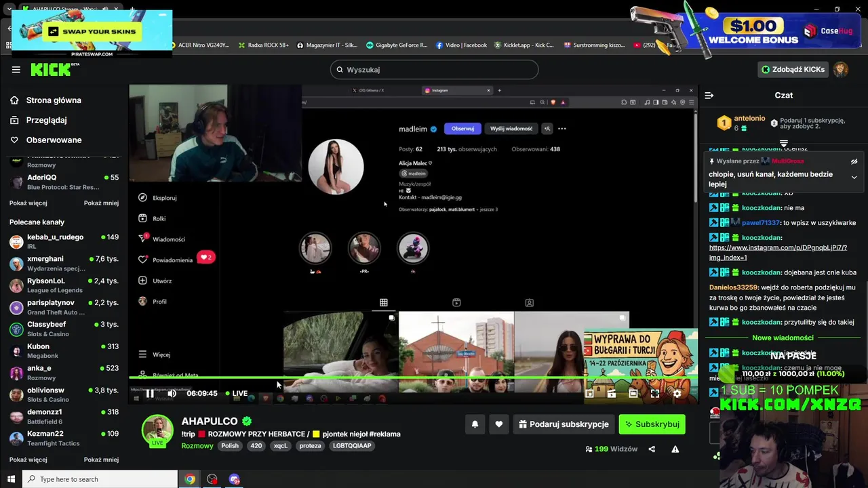Open Kezman22 channel
Screen dimensions: 868x488
[x=64, y=438]
